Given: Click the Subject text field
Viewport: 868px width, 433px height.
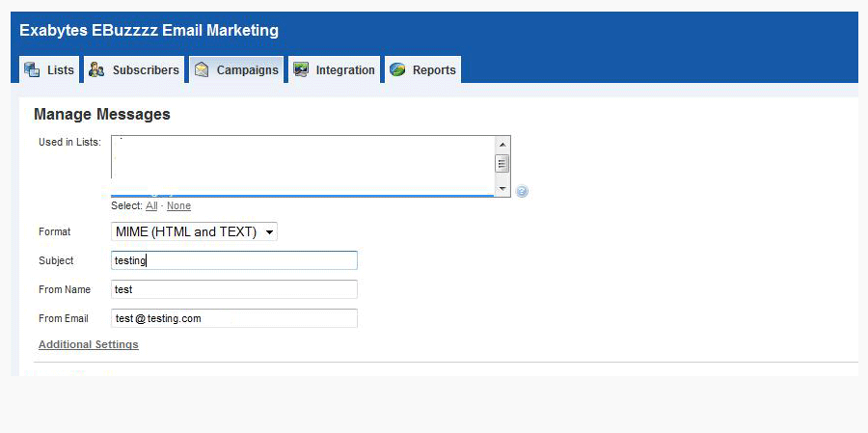Looking at the screenshot, I should (234, 260).
